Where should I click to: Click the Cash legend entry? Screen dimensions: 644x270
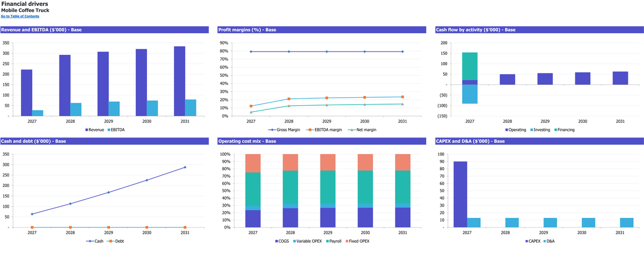[x=96, y=241]
